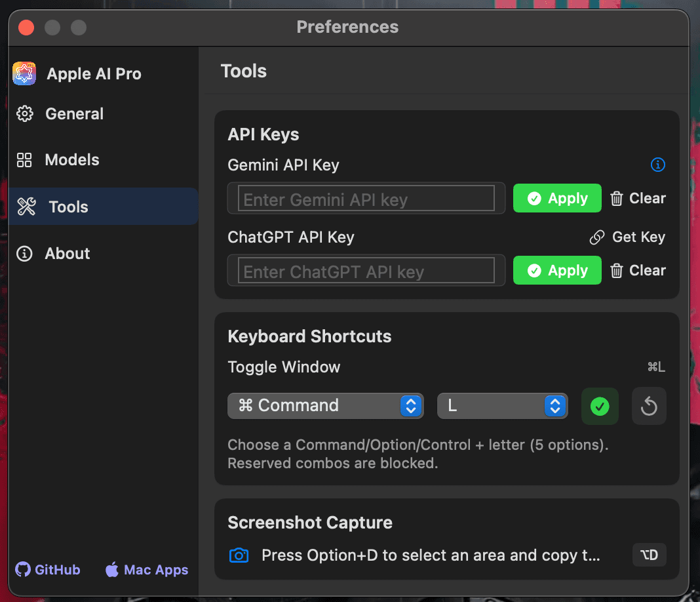Open the About info icon

click(24, 253)
